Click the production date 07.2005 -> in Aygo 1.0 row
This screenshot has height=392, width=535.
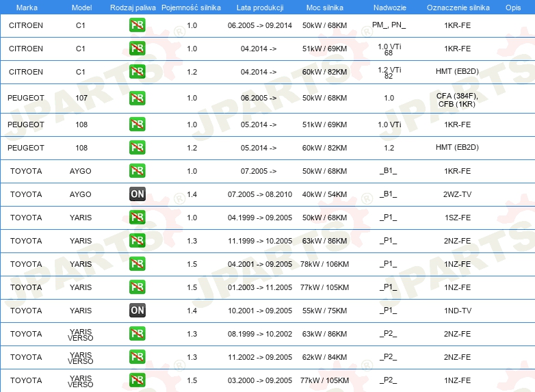click(259, 171)
